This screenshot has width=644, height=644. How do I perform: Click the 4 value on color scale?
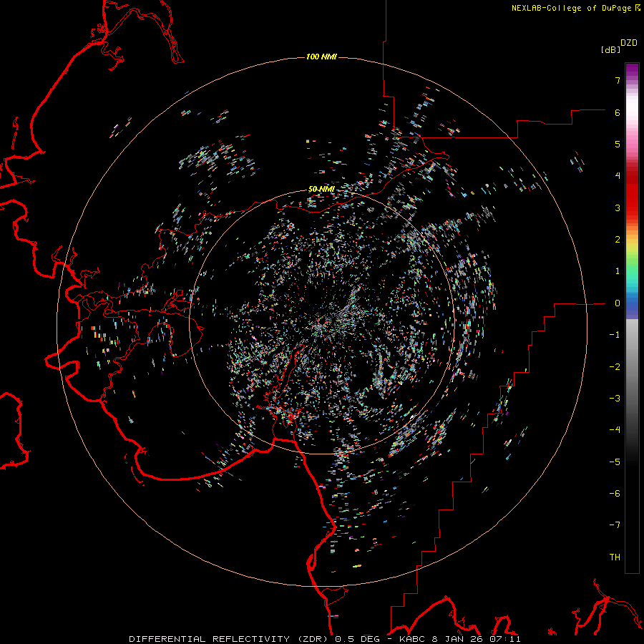pyautogui.click(x=618, y=176)
